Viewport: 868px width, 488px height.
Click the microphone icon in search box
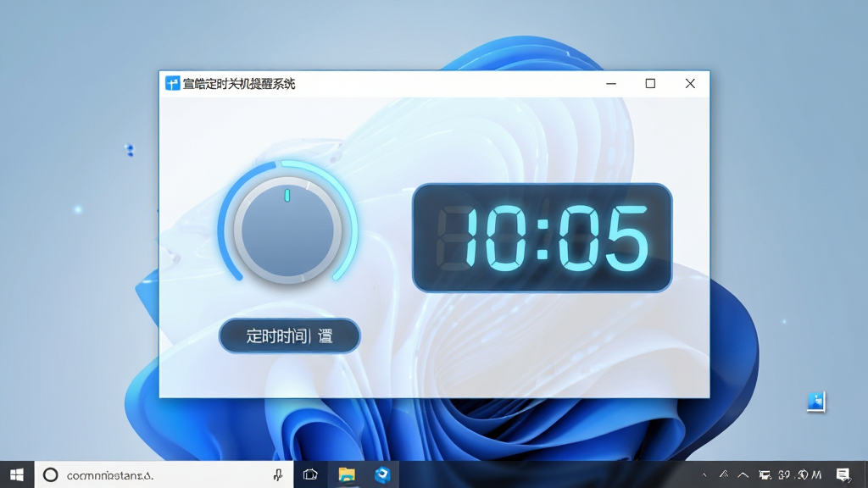(278, 474)
